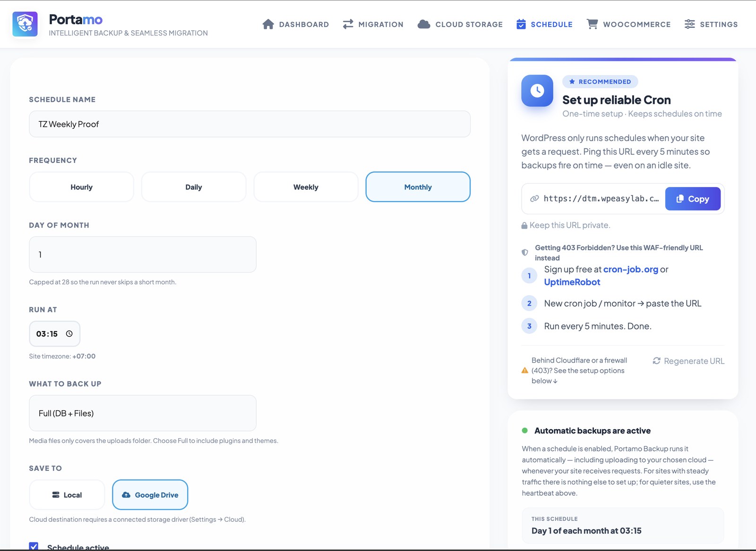Viewport: 756px width, 551px height.
Task: Click the orange warning triangle icon
Action: coord(525,371)
